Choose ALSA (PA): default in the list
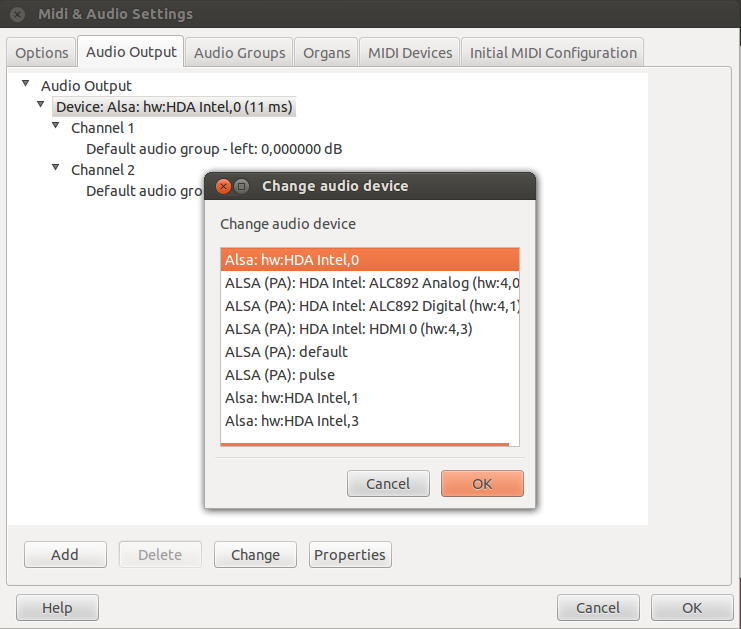This screenshot has width=741, height=629. 370,352
